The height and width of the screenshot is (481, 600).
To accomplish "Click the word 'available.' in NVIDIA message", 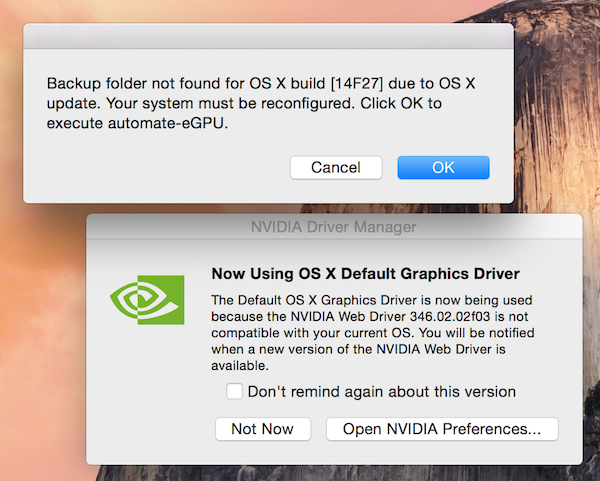I will (240, 366).
